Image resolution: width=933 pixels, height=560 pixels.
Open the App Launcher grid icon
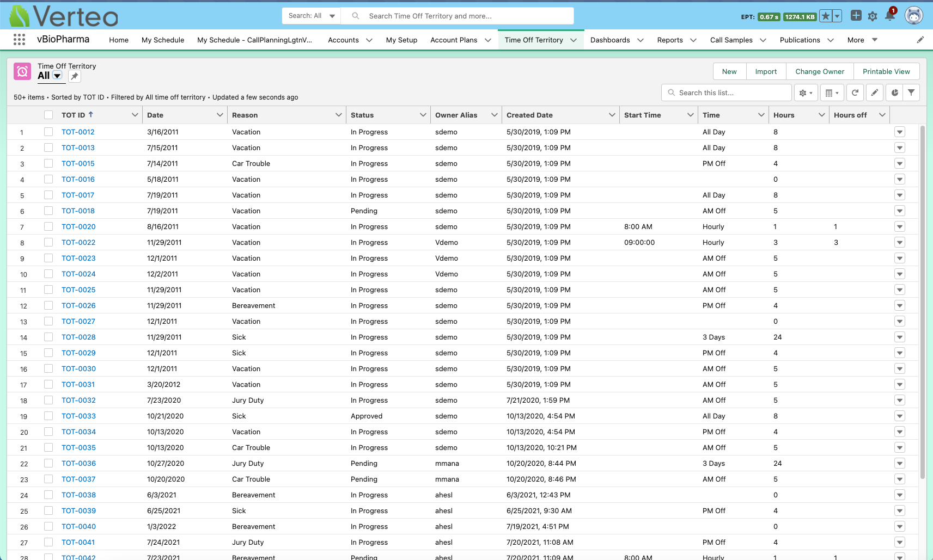19,40
